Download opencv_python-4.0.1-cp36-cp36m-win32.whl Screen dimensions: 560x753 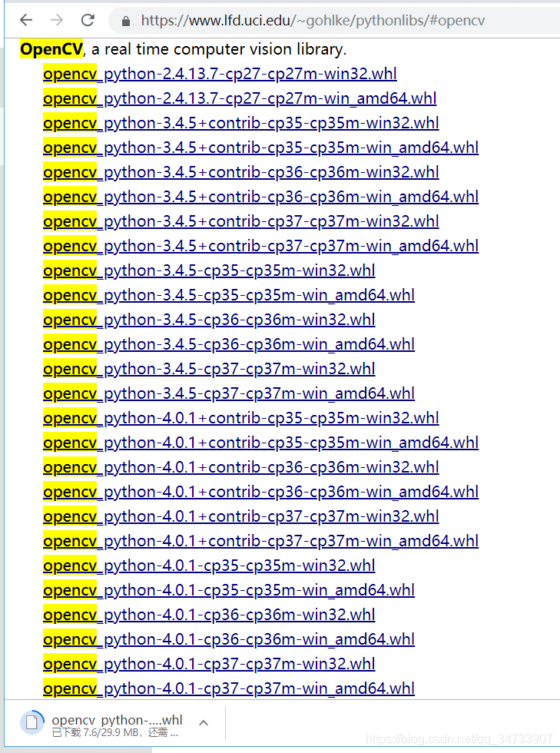pos(209,615)
